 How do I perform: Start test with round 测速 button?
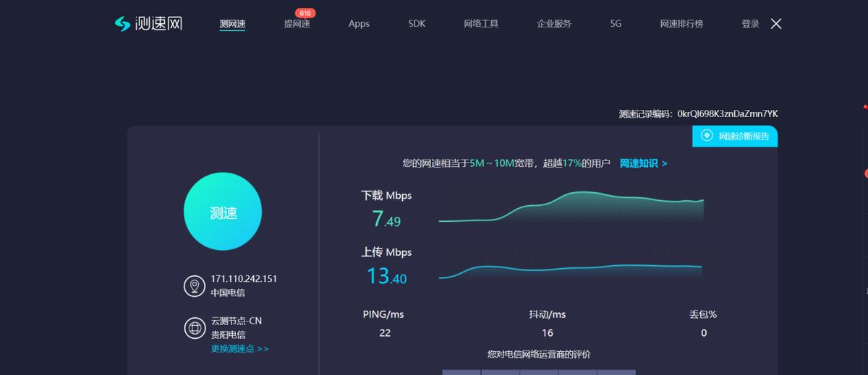tap(223, 212)
